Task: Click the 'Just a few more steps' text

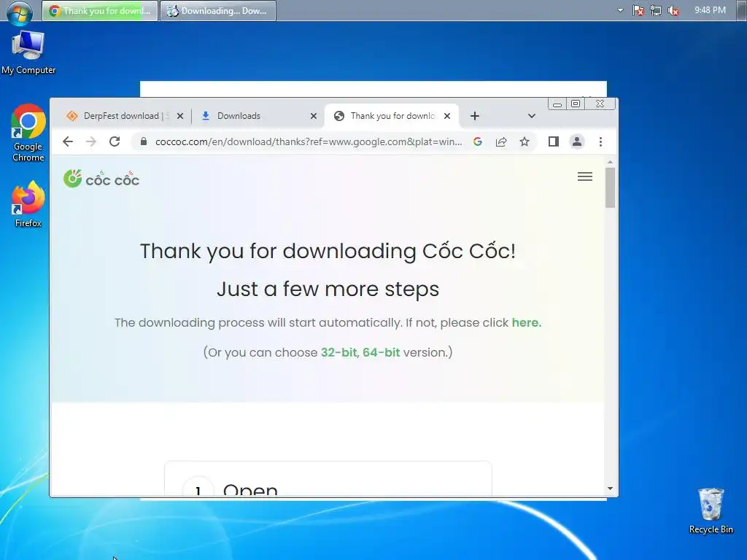Action: 328,289
